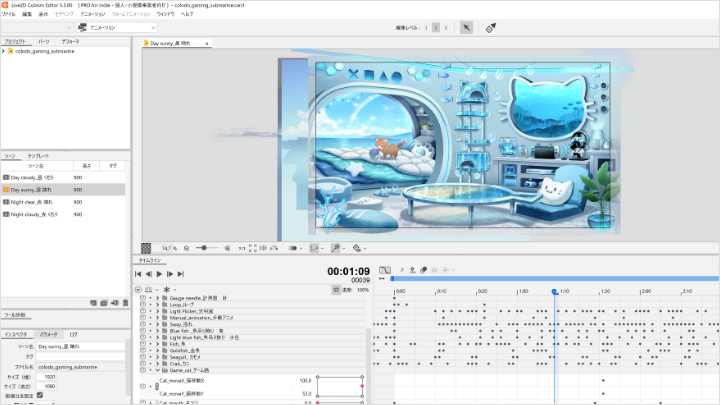Open the Animation menu
This screenshot has width=720, height=405.
[x=93, y=14]
